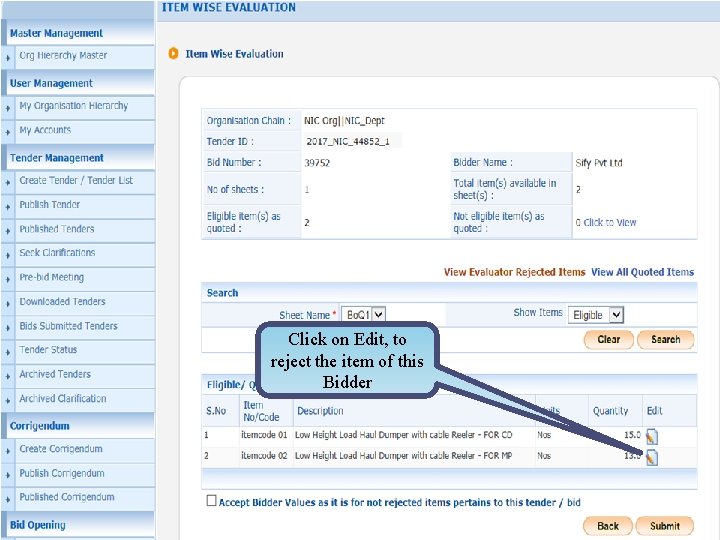Open the Sheet Name BoQ1 dropdown

tap(363, 315)
